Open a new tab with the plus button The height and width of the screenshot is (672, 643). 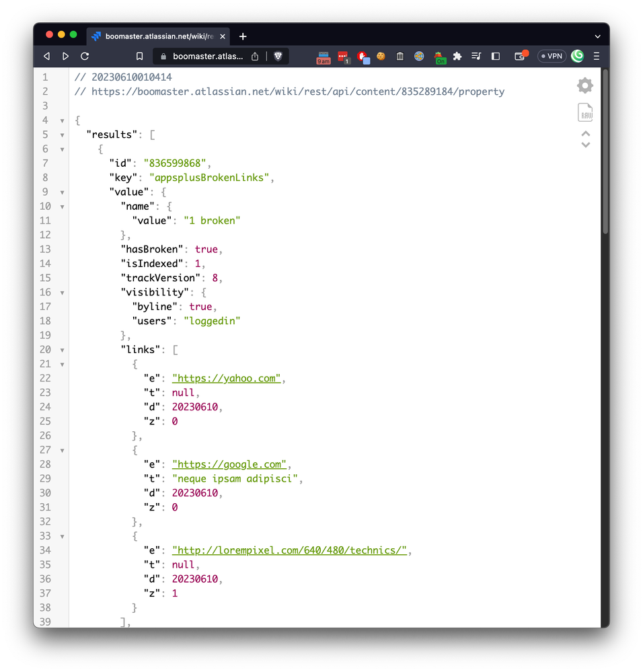pyautogui.click(x=243, y=36)
